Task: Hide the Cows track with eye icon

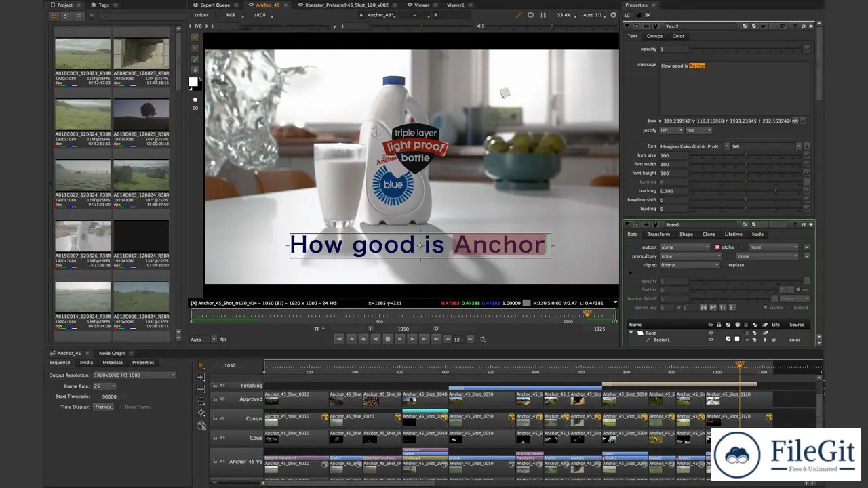Action: 222,438
